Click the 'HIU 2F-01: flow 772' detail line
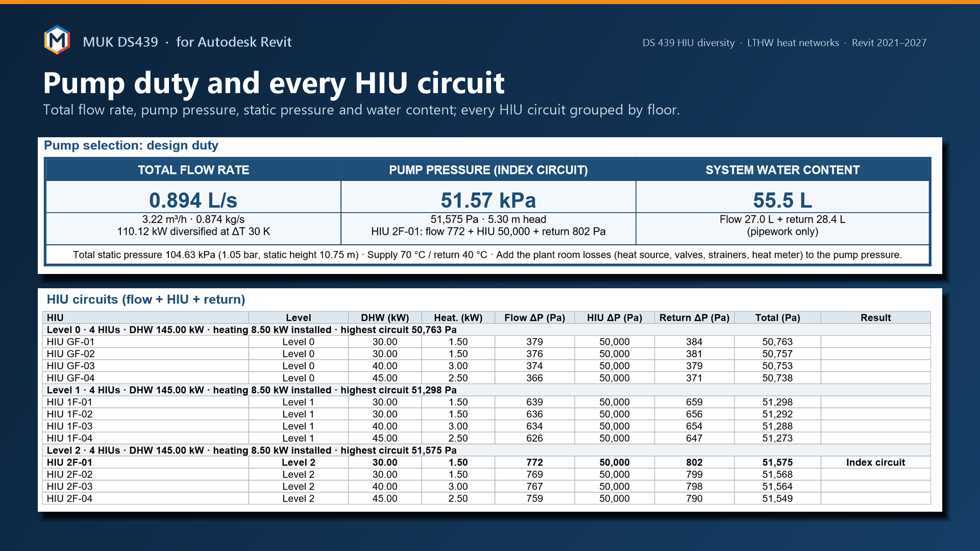 tap(488, 232)
